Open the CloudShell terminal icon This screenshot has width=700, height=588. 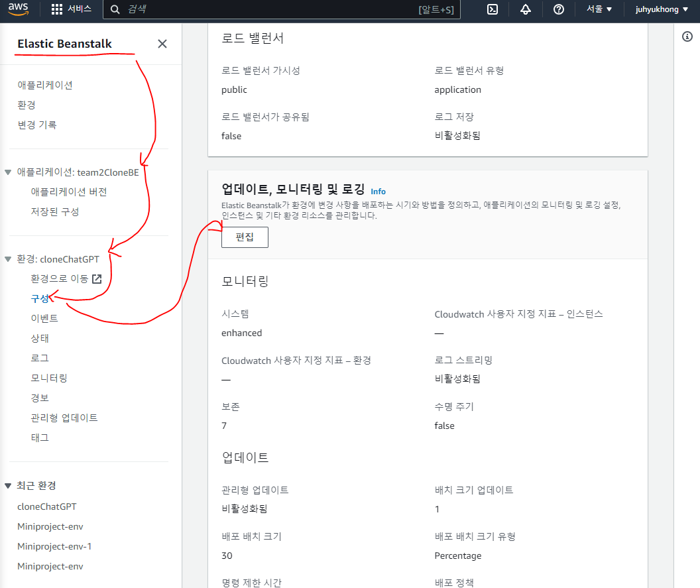click(493, 9)
